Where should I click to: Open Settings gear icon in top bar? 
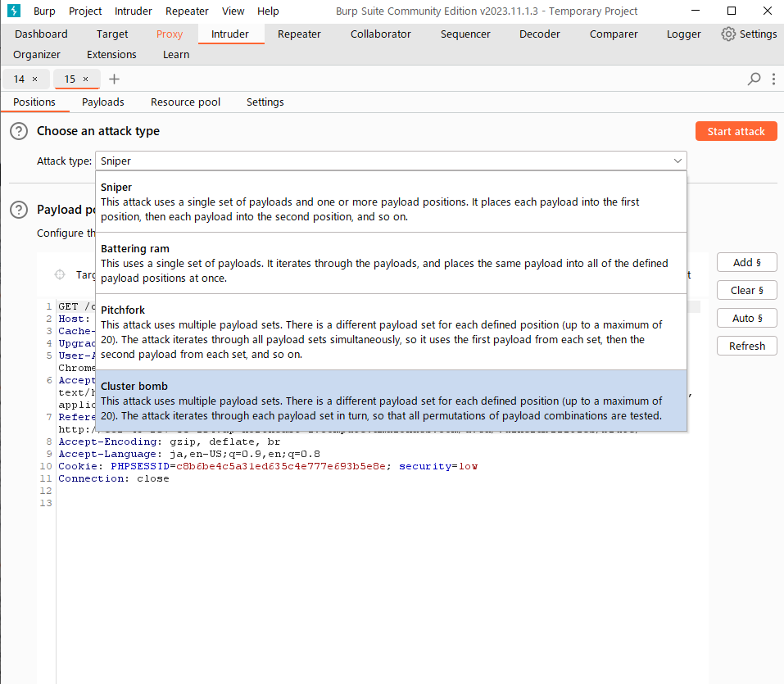pos(728,34)
